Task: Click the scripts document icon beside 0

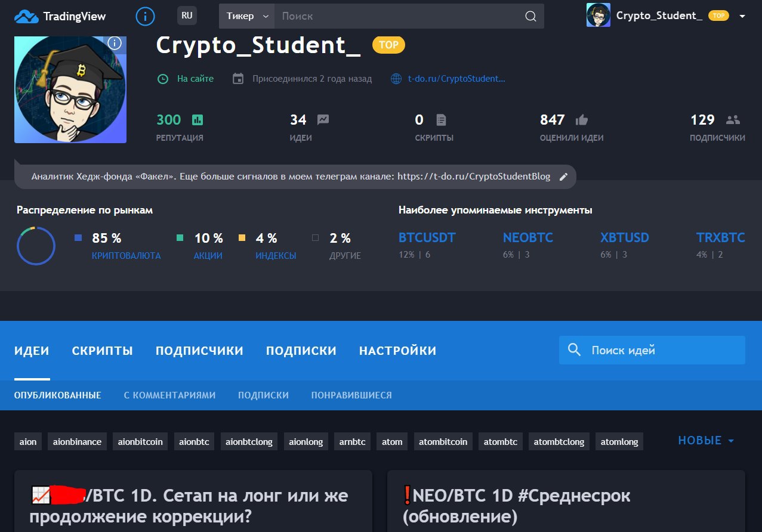Action: [x=441, y=120]
